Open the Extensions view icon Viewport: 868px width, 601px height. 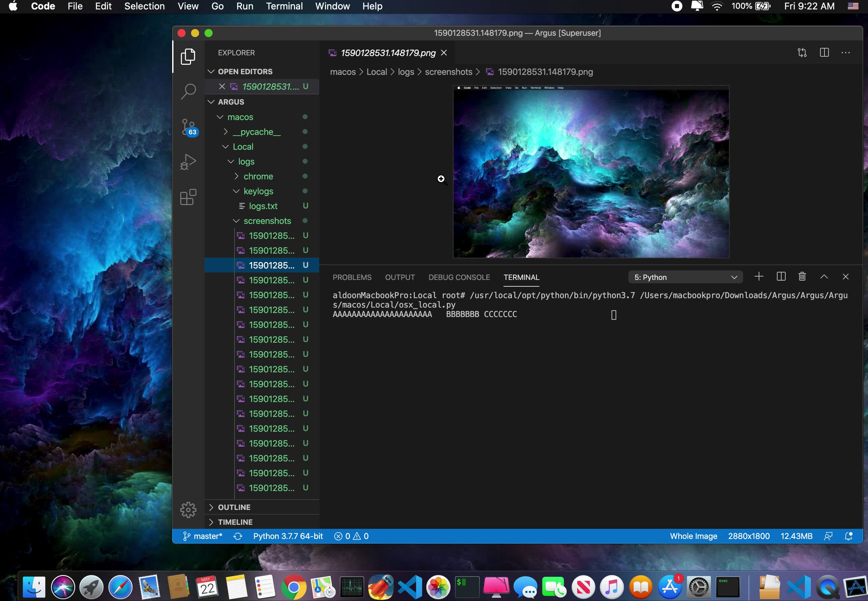[188, 197]
